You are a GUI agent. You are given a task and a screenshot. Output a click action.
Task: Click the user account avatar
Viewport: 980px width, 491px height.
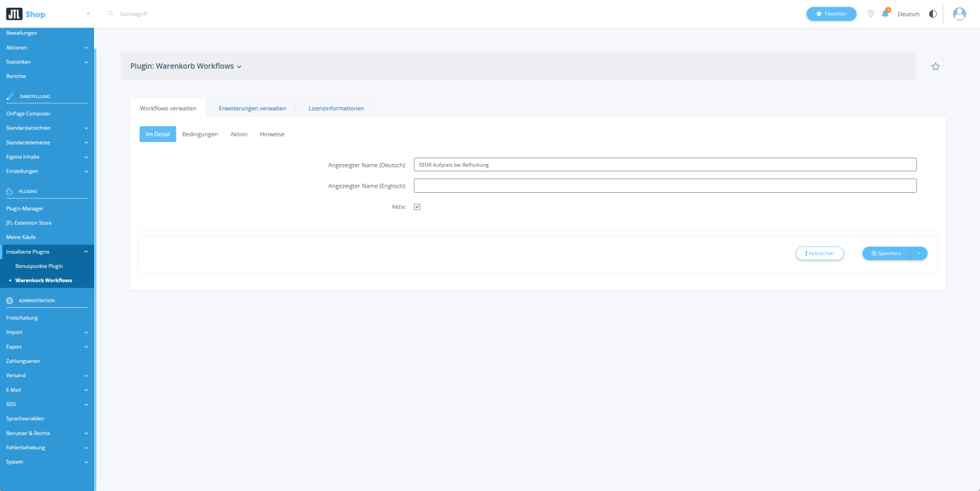pos(959,13)
